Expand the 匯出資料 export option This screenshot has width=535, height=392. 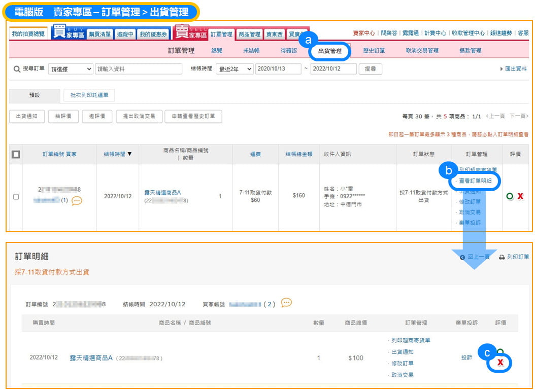point(513,69)
